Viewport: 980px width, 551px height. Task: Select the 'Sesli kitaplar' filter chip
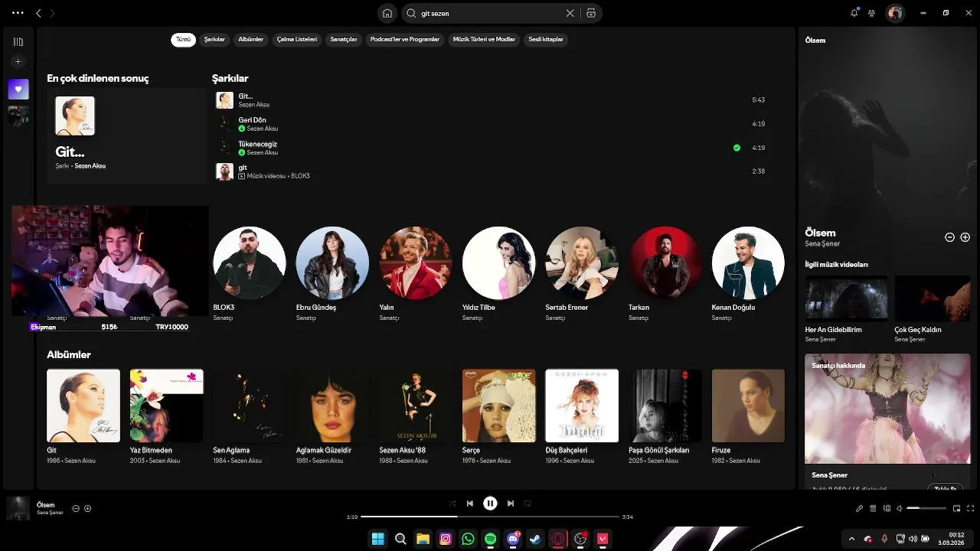(546, 39)
